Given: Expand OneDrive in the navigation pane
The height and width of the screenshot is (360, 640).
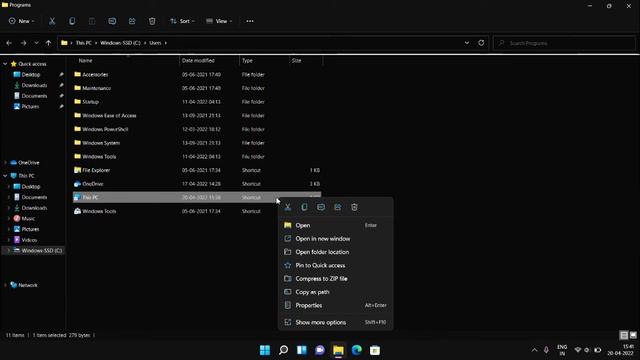Looking at the screenshot, I should click(5, 163).
